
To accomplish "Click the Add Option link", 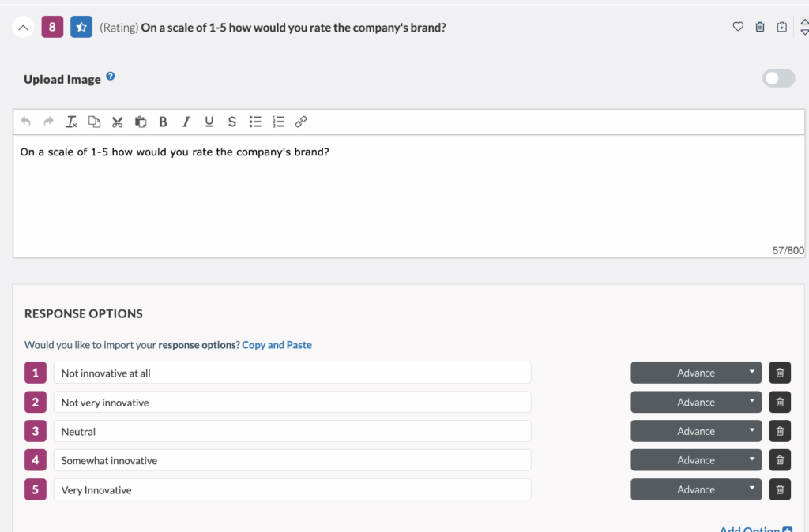I will click(750, 528).
